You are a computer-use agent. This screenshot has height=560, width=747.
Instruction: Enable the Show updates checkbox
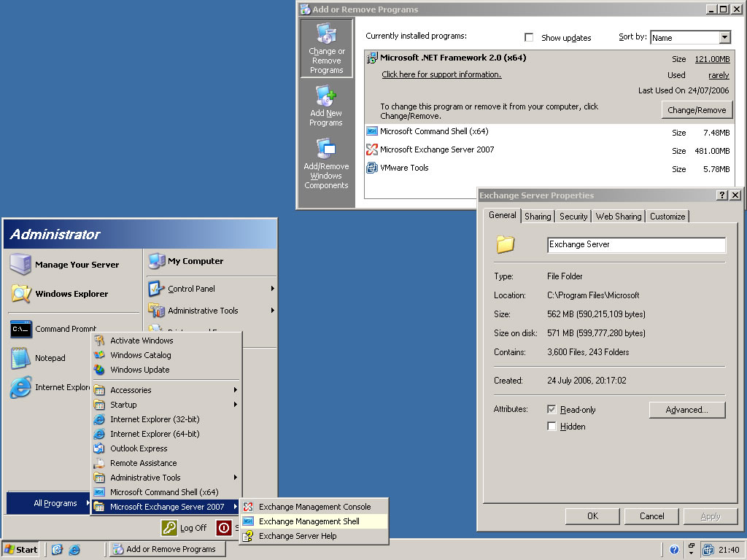click(529, 37)
